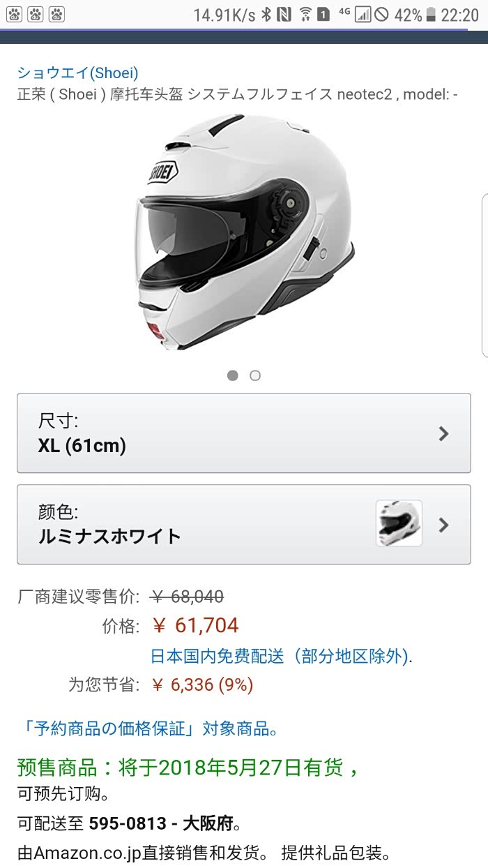The width and height of the screenshot is (488, 868).
Task: Tap the white helmet color swatch thumbnail
Action: [399, 523]
